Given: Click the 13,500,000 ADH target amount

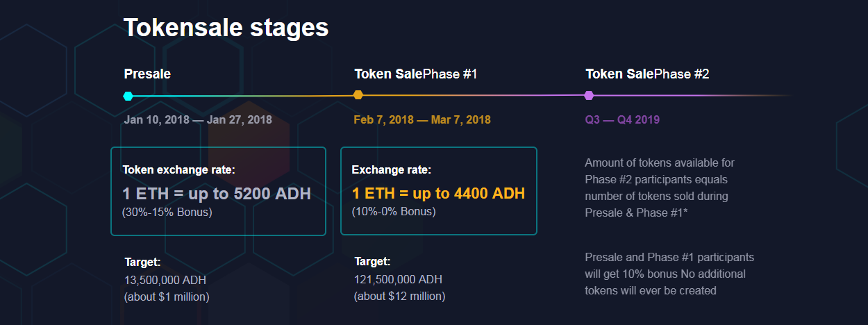Looking at the screenshot, I should tap(165, 280).
